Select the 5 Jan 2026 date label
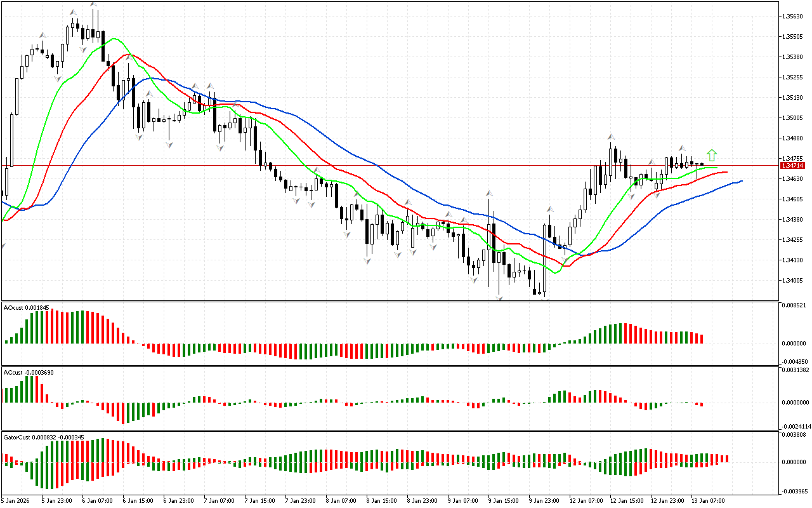This screenshot has height=508, width=812. click(15, 500)
